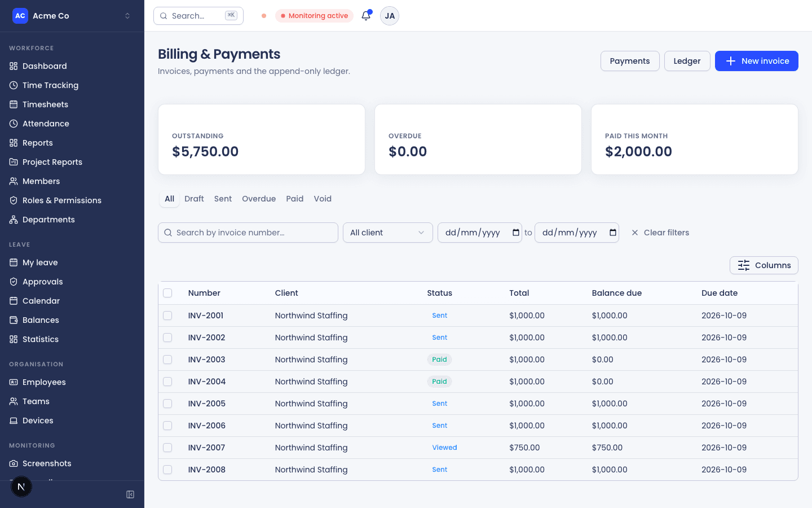Click the JA user avatar
The width and height of the screenshot is (812, 508).
tap(390, 16)
